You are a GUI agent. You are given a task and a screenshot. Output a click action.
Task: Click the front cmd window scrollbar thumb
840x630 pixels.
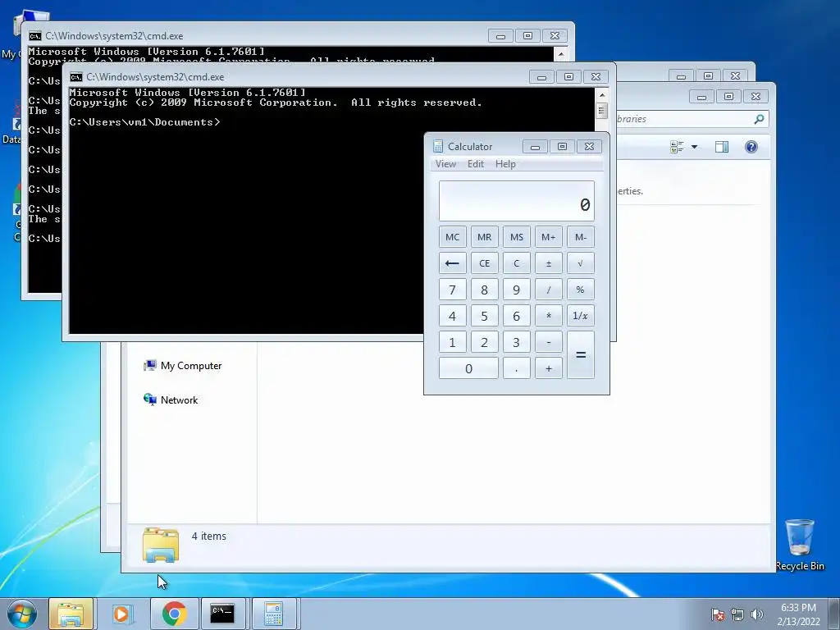point(601,111)
